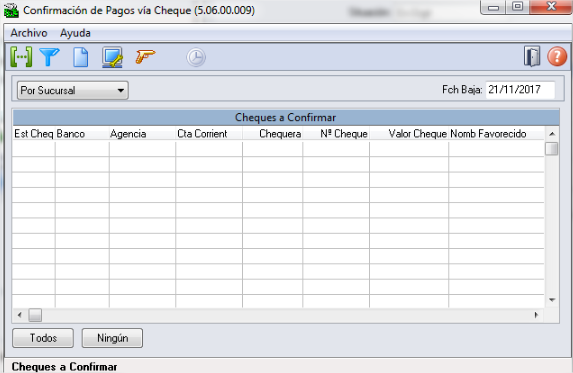Open the Archivo menu
The width and height of the screenshot is (573, 373).
(29, 33)
